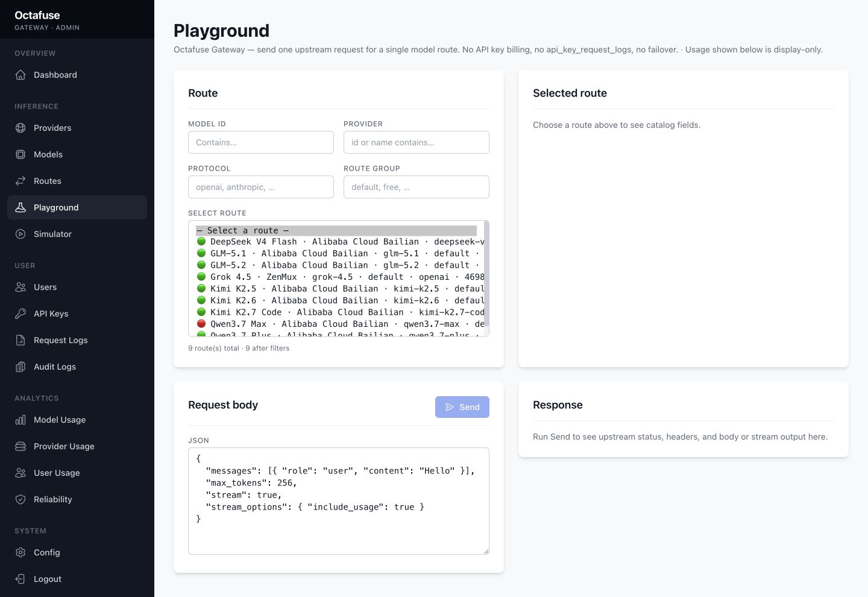Click the Providers globe icon
Image resolution: width=868 pixels, height=597 pixels.
tap(20, 128)
